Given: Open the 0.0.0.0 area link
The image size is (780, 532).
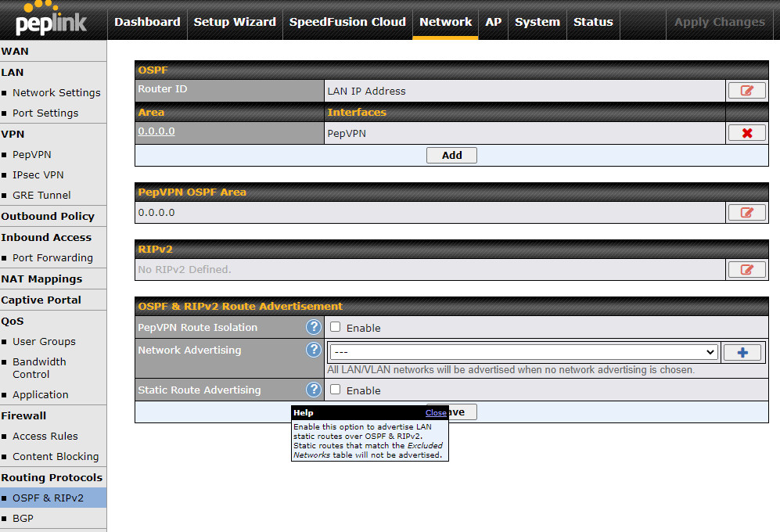Looking at the screenshot, I should coord(156,131).
